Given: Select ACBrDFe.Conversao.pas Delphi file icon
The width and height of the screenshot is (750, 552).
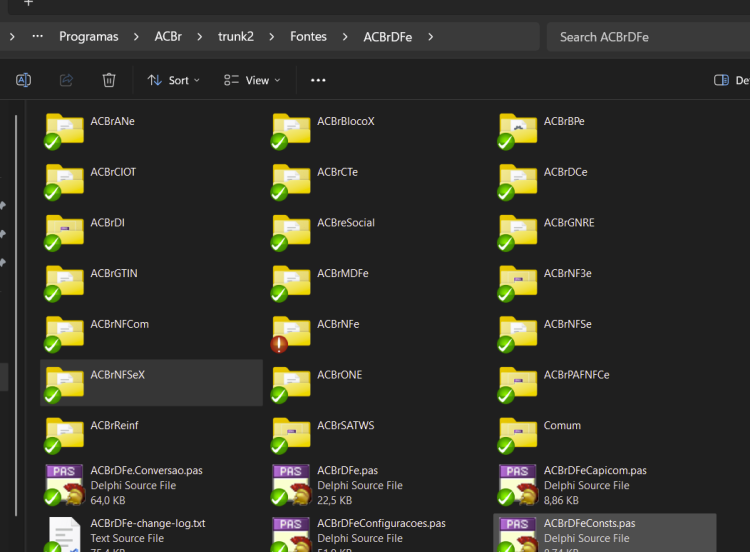Looking at the screenshot, I should 64,485.
